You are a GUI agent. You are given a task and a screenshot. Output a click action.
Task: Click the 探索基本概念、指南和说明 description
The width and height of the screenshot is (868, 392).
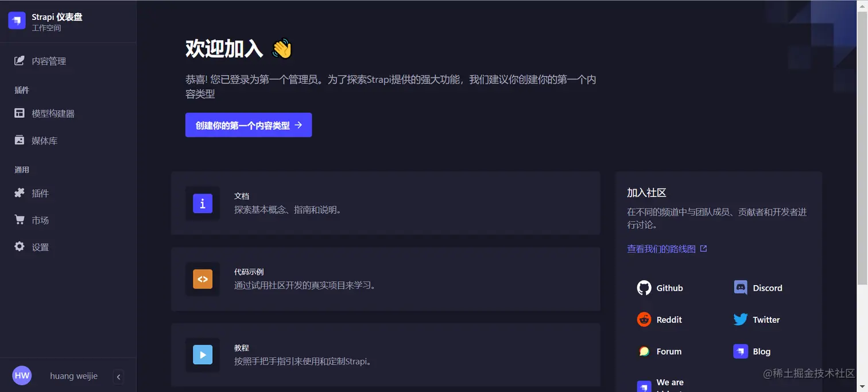pos(289,210)
